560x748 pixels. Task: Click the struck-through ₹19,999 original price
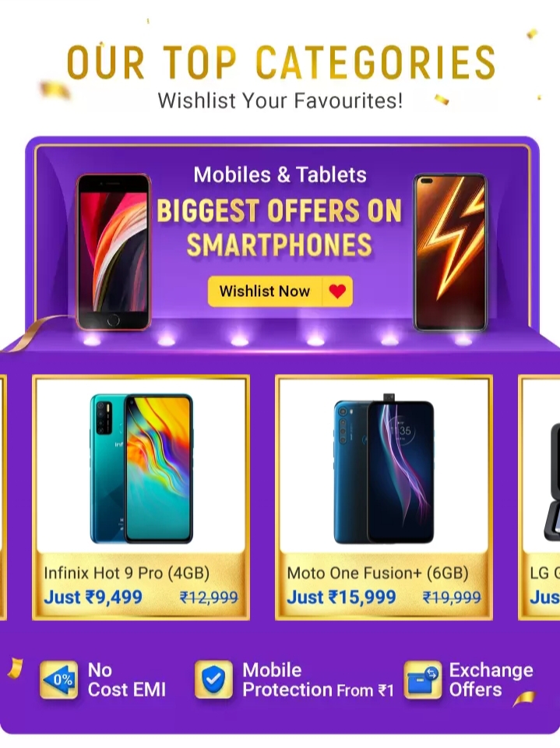pyautogui.click(x=452, y=598)
